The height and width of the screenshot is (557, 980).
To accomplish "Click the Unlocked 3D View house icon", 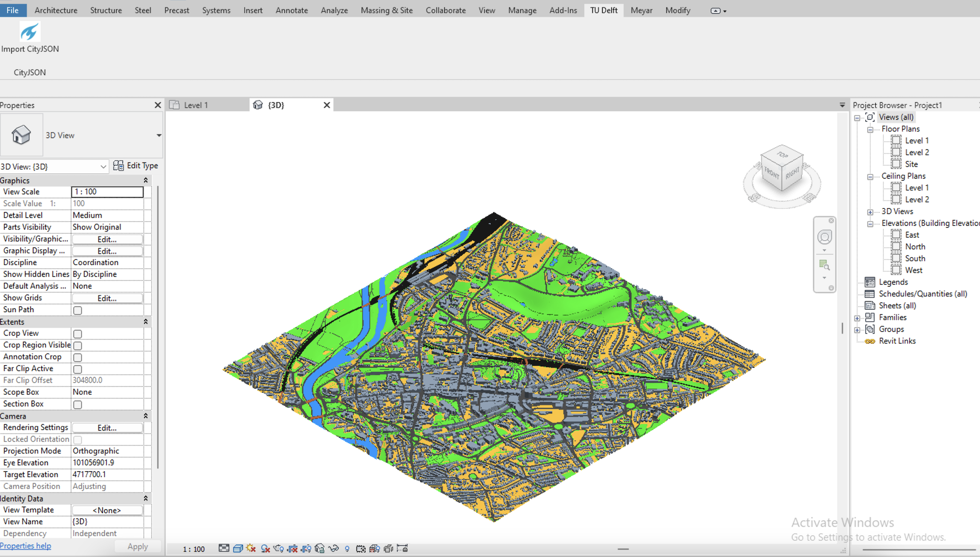I will pyautogui.click(x=320, y=549).
